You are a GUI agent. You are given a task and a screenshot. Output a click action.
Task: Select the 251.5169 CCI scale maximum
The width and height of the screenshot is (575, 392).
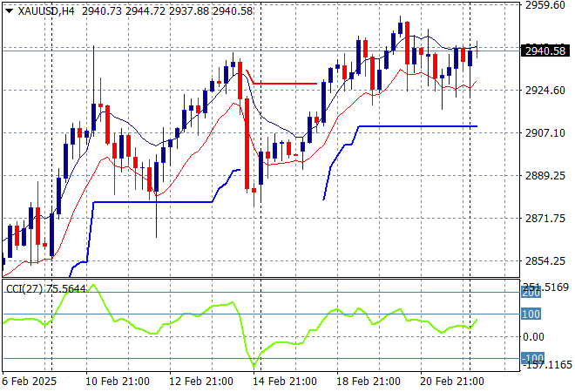545,287
